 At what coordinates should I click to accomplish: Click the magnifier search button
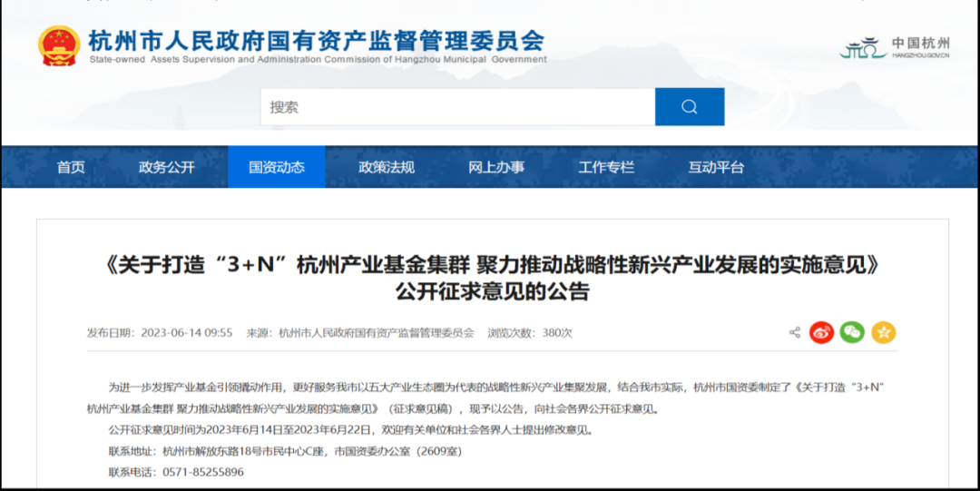pos(690,107)
